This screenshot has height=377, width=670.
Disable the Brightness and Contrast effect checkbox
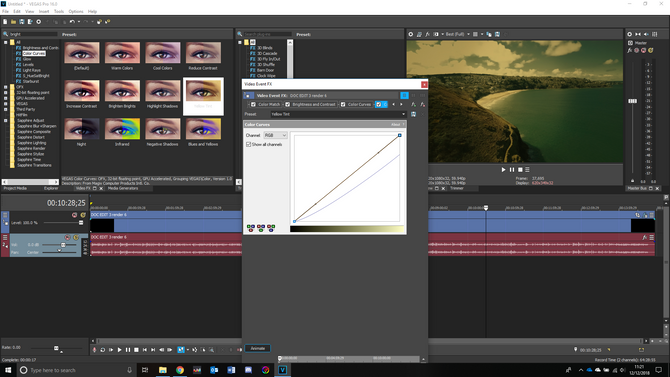[288, 104]
